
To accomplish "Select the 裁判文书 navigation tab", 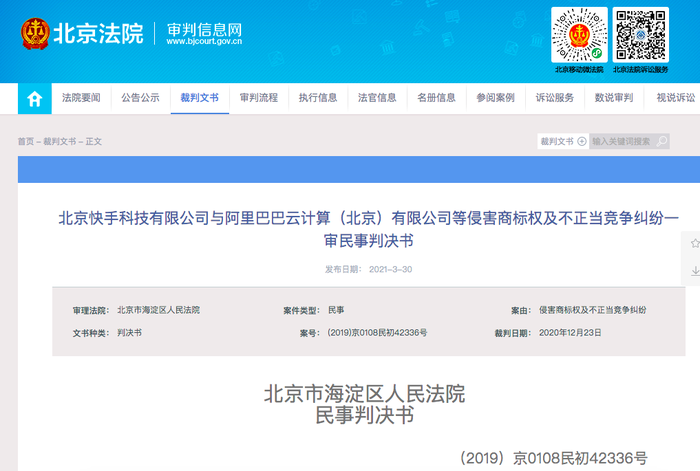I will 200,98.
